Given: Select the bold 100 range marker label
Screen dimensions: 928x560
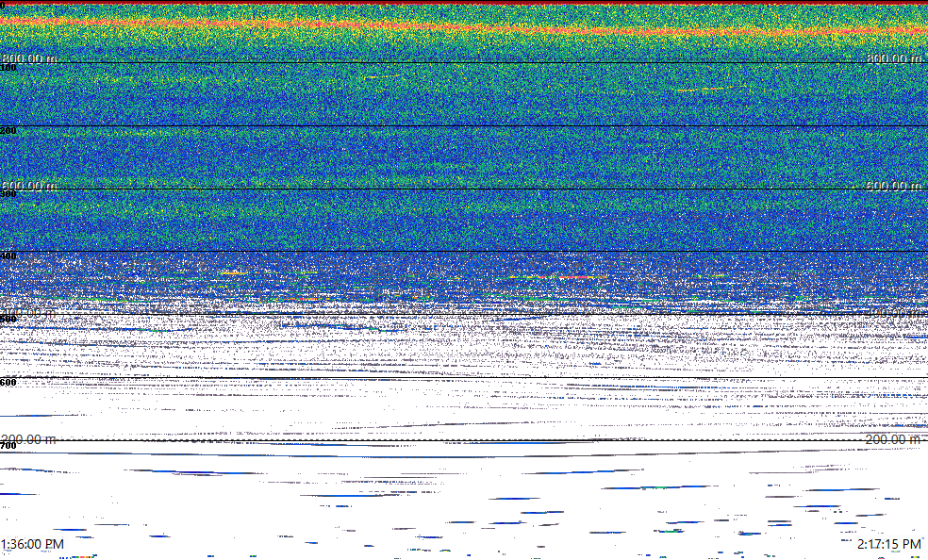Looking at the screenshot, I should (x=8, y=68).
